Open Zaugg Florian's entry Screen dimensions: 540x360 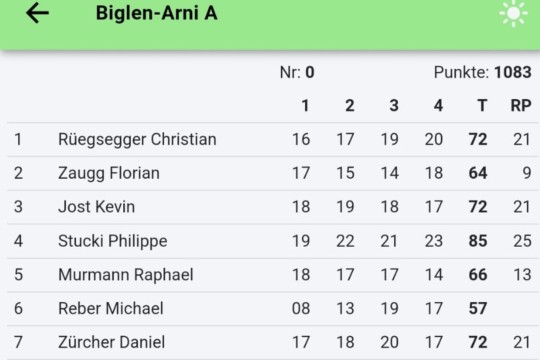[272, 173]
